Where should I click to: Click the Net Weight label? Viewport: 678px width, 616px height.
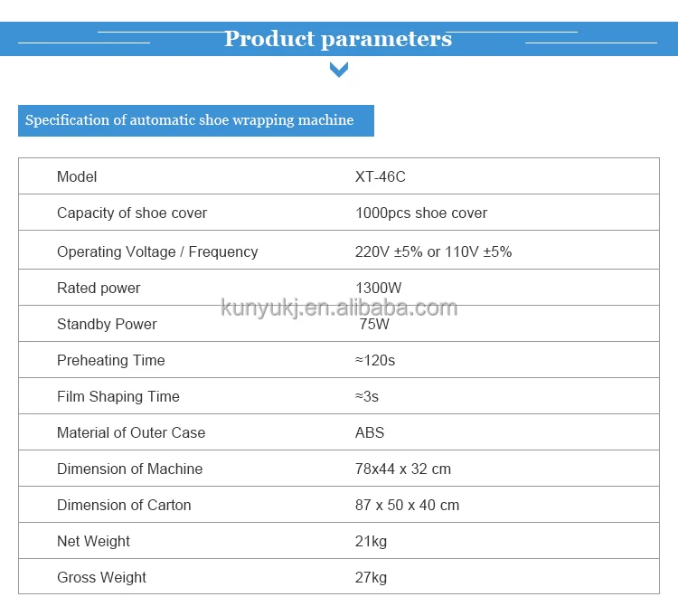(93, 541)
